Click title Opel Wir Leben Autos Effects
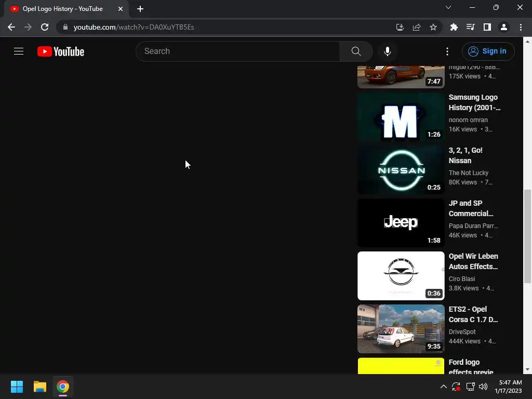Viewport: 532px width, 399px height. (473, 261)
